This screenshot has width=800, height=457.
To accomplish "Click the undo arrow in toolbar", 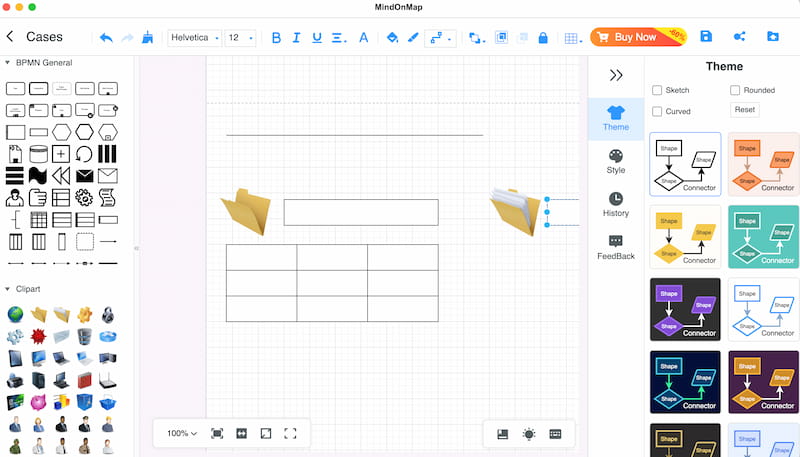I will click(106, 37).
